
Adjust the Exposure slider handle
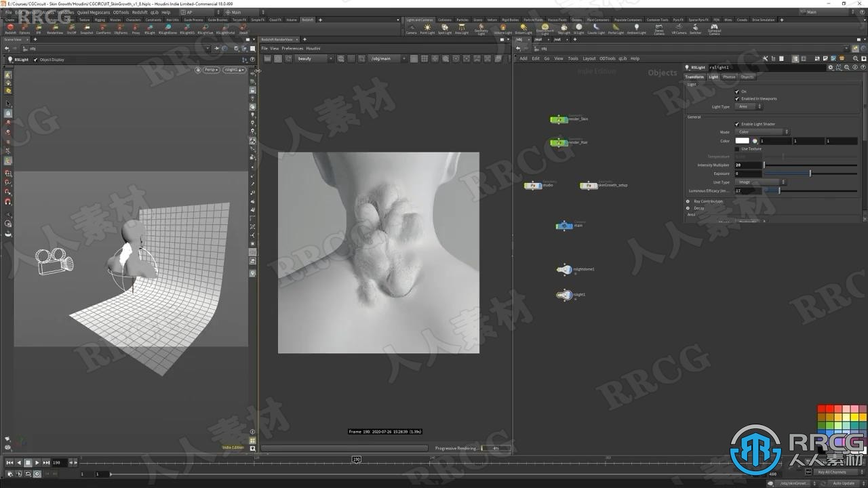point(810,174)
